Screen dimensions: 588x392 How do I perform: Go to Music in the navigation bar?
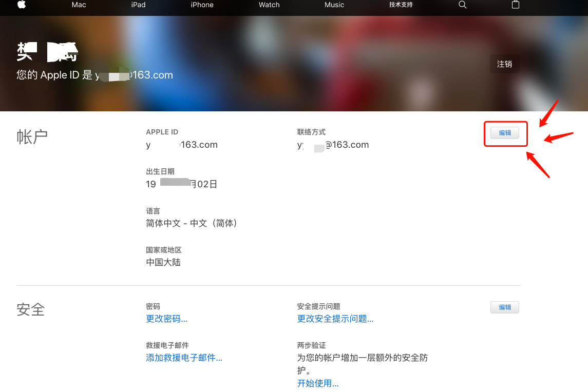click(x=334, y=5)
